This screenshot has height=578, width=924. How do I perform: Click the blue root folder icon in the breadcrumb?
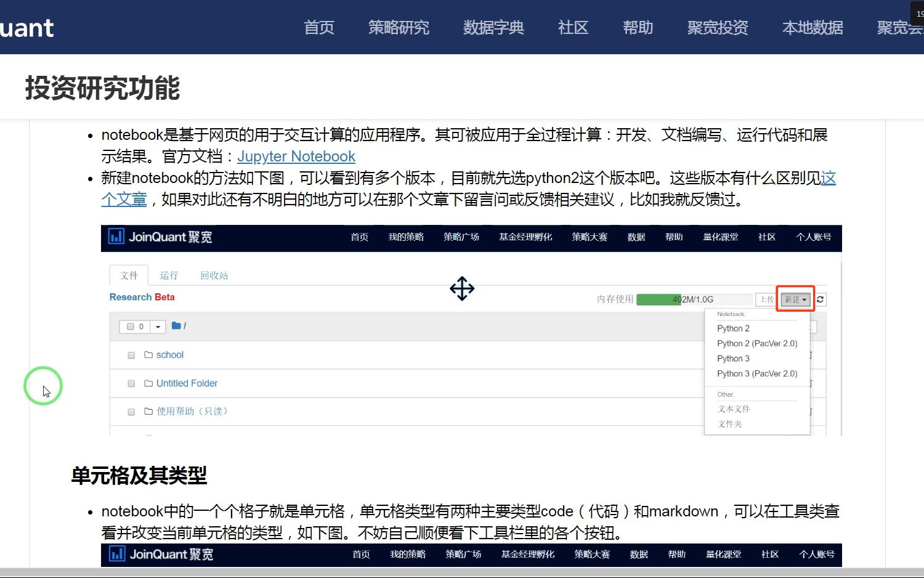pyautogui.click(x=176, y=326)
